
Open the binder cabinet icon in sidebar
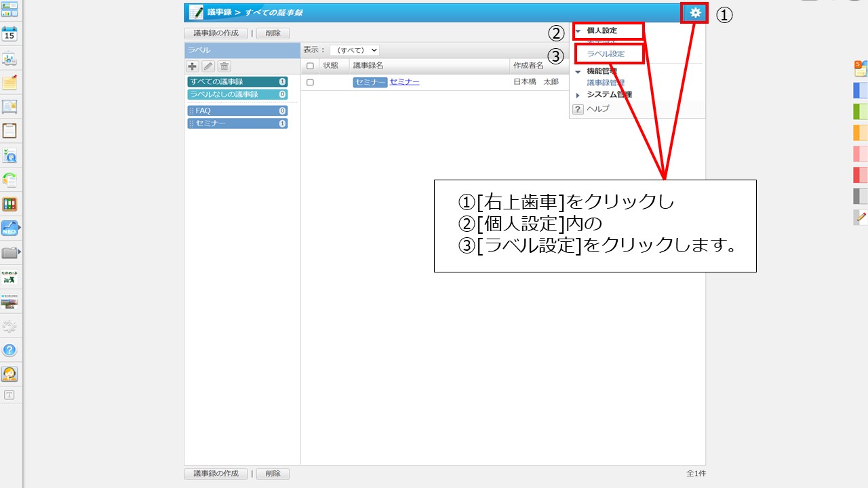tap(9, 205)
